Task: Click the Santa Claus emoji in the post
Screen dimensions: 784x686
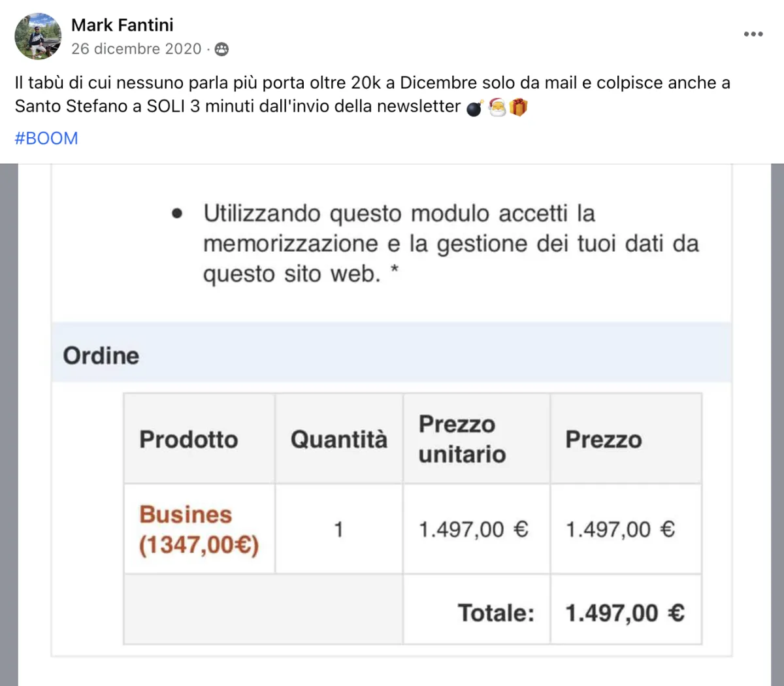Action: click(497, 106)
